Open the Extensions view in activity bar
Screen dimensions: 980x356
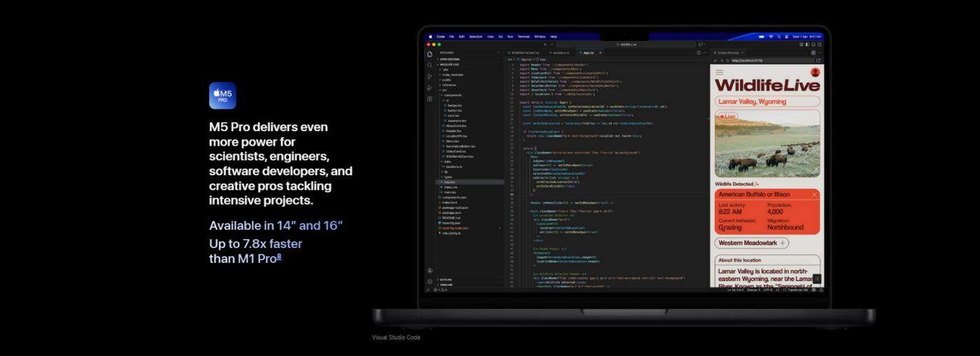coord(430,99)
